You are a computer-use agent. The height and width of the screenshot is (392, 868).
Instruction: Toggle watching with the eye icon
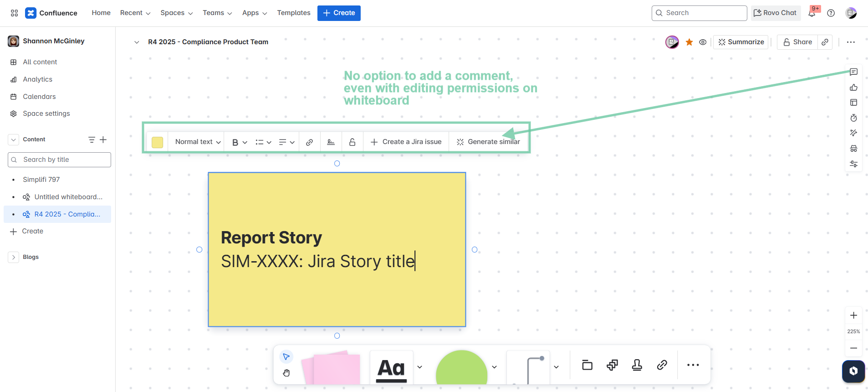point(703,42)
